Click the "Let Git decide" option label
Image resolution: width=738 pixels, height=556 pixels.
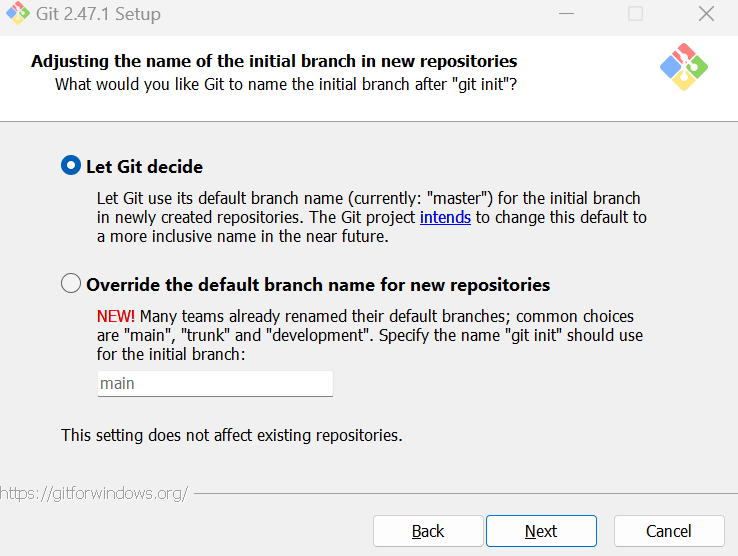144,167
